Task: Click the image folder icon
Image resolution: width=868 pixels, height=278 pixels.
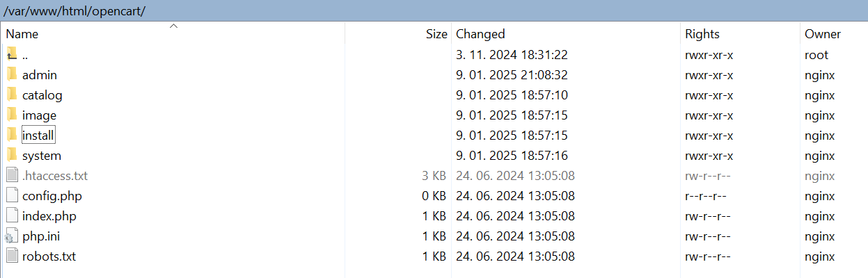Action: pos(11,115)
